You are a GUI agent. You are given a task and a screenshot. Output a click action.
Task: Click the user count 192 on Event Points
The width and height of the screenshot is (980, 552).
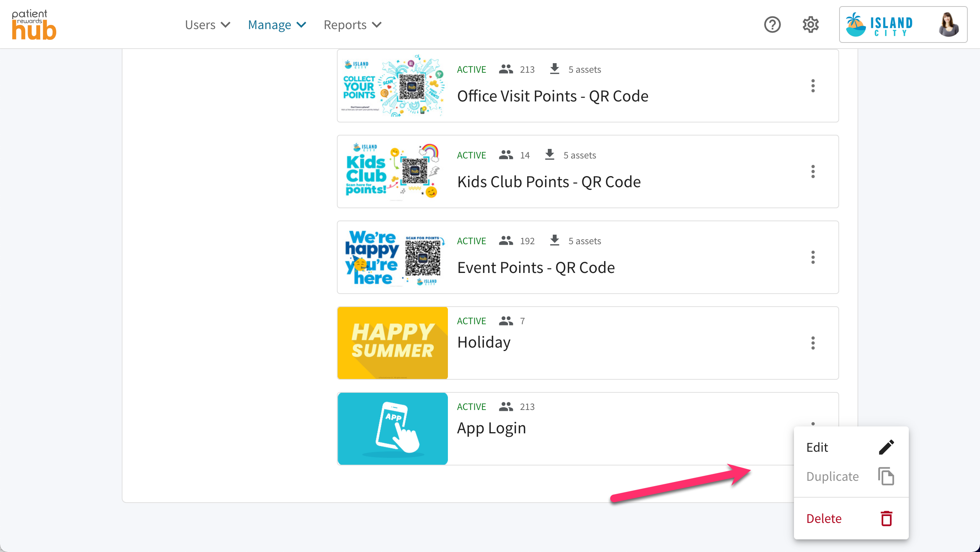[527, 241]
